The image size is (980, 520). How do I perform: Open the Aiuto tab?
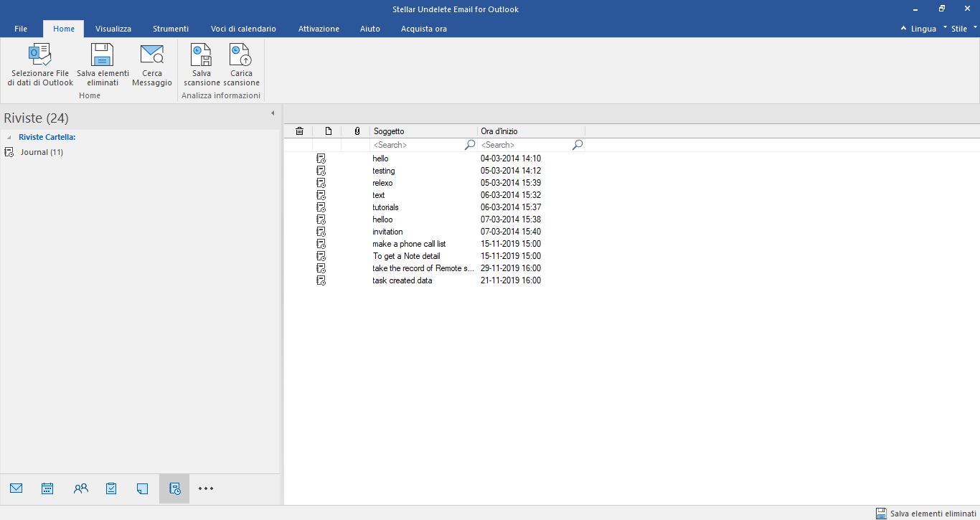click(x=370, y=29)
